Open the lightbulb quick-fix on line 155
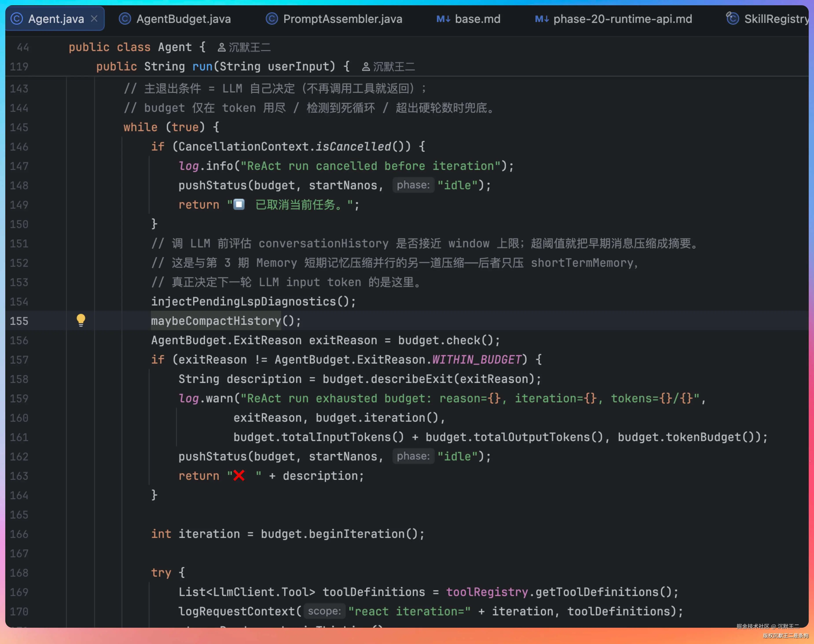 click(x=81, y=320)
